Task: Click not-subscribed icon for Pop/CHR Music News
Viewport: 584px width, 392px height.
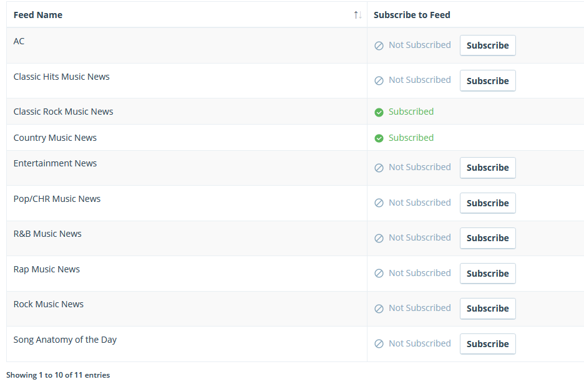Action: pos(379,203)
